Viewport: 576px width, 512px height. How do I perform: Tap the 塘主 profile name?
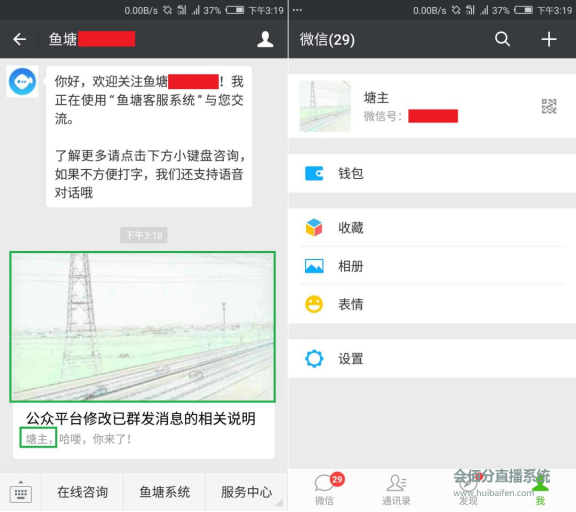coord(376,98)
